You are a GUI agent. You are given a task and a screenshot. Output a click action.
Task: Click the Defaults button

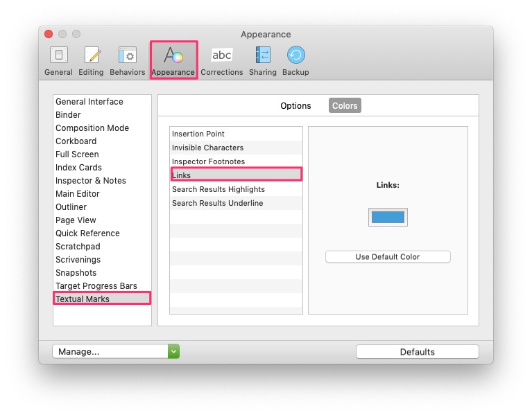point(418,352)
